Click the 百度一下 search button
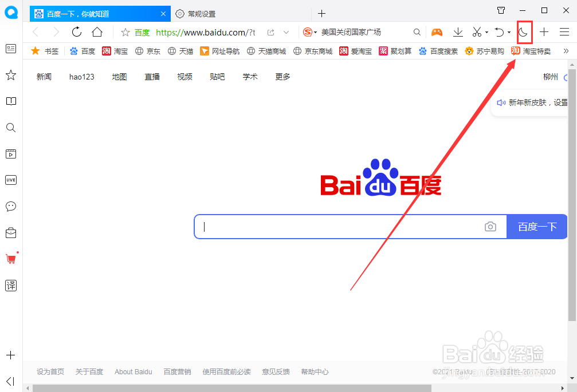The width and height of the screenshot is (577, 392). 537,227
